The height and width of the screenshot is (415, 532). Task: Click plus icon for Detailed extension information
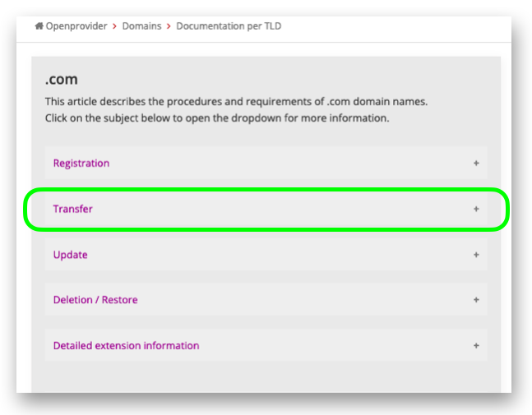tap(476, 345)
